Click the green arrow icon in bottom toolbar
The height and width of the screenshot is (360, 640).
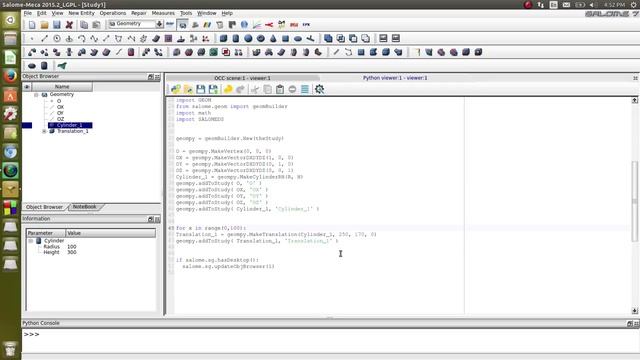(62, 66)
